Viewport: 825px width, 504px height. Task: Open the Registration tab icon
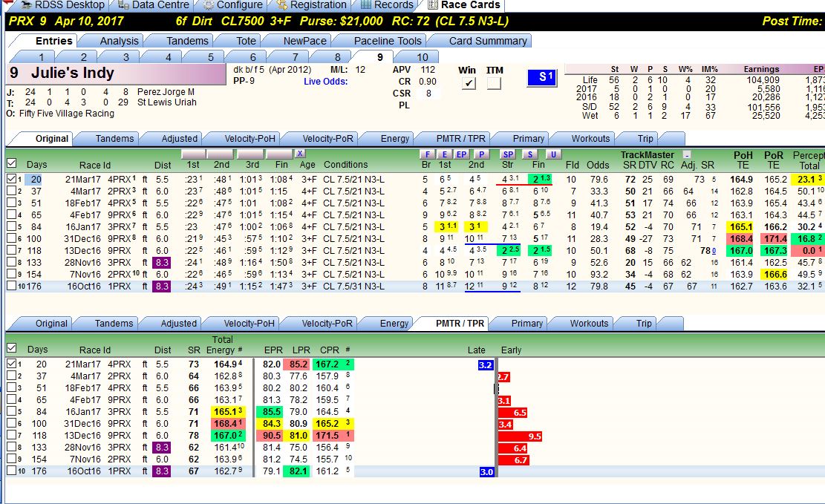(282, 4)
